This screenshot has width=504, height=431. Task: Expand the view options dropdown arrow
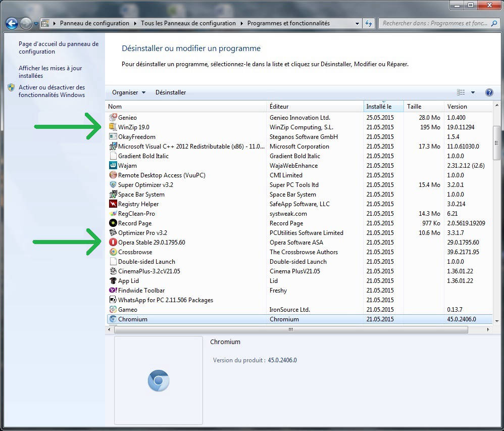click(x=473, y=92)
